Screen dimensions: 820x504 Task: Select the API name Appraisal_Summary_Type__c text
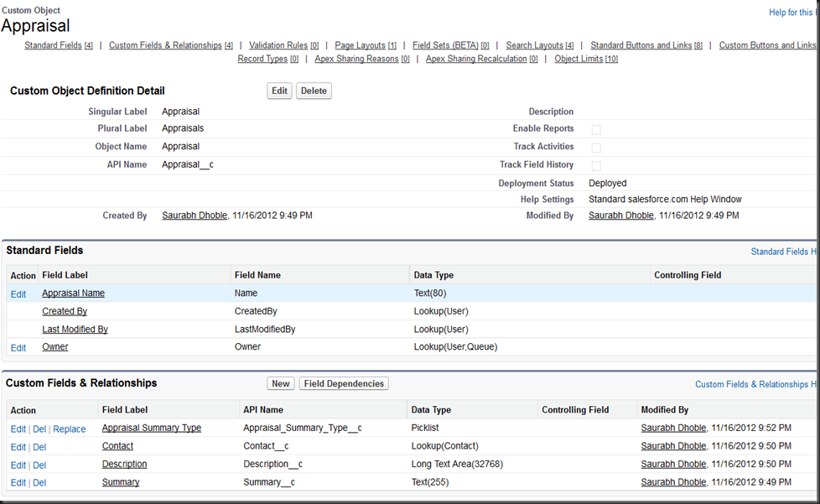[x=303, y=429]
